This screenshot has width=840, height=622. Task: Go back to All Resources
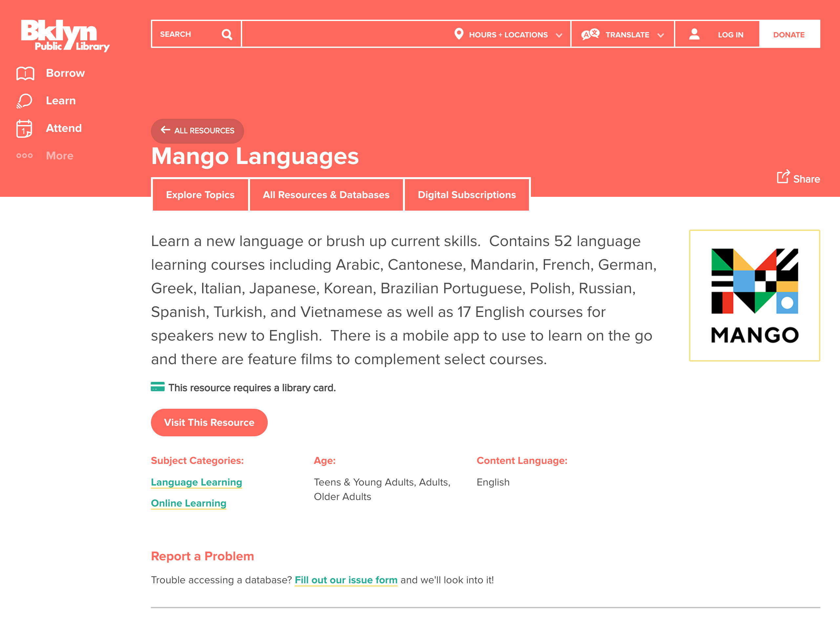click(198, 131)
